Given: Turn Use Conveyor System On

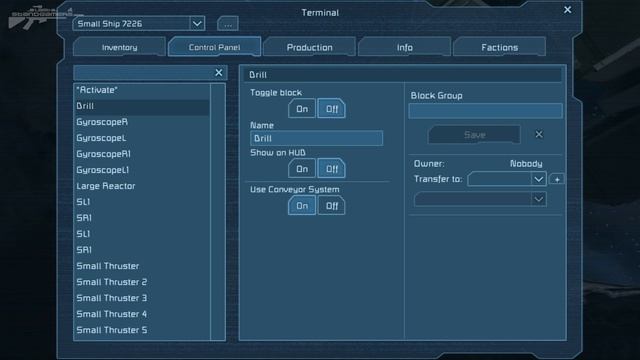Looking at the screenshot, I should tap(302, 206).
